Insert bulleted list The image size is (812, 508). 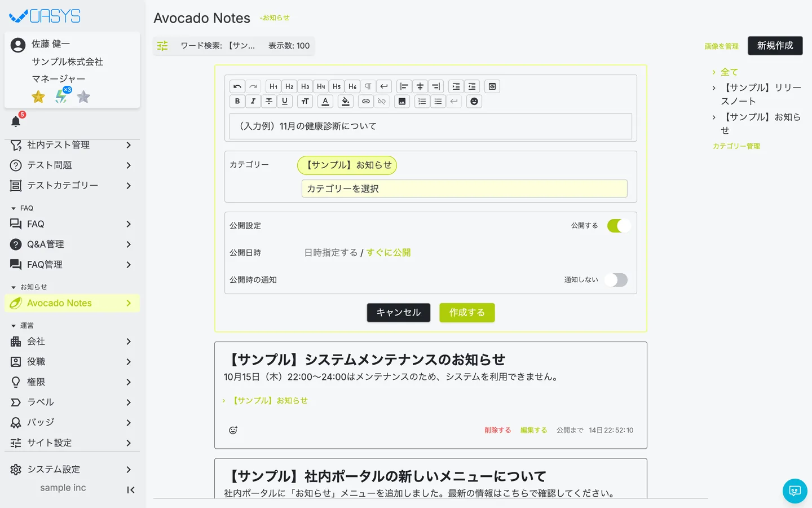(x=438, y=102)
